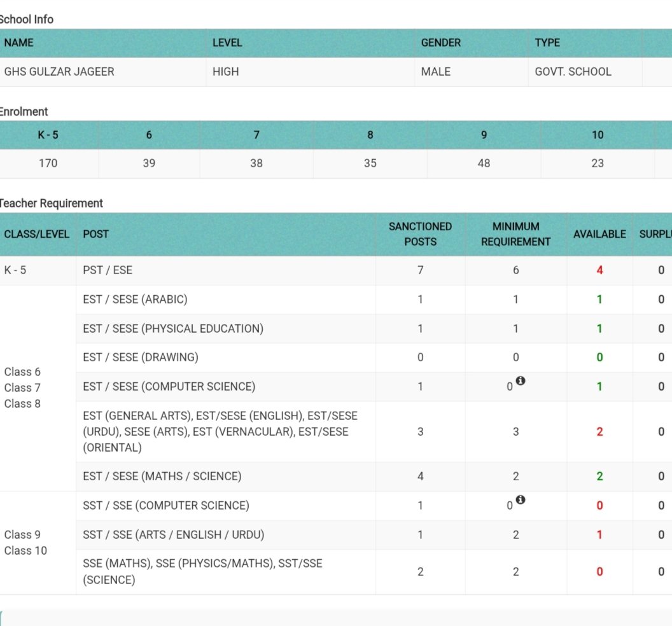
Task: Select EST / SESE (COMPUTER SCIENCE) post
Action: tap(169, 387)
